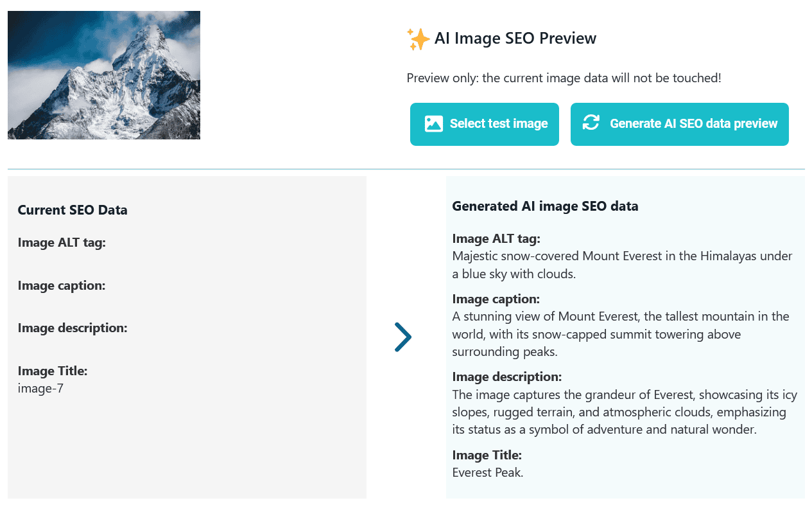Click the blue right chevron between panels
812x505 pixels.
(402, 337)
